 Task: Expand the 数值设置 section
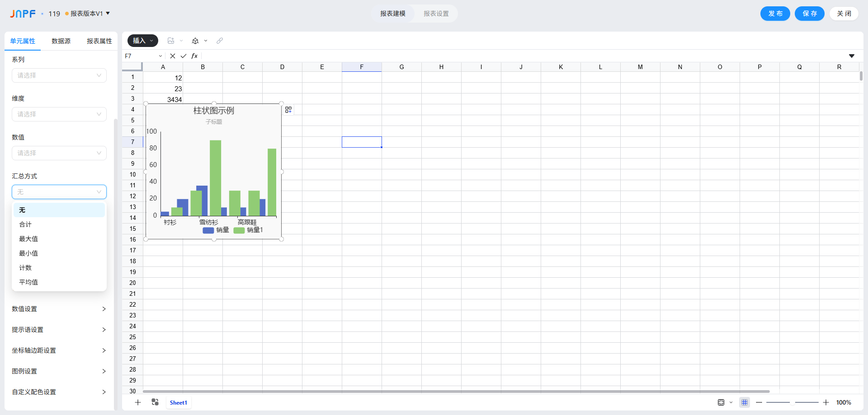pos(59,309)
